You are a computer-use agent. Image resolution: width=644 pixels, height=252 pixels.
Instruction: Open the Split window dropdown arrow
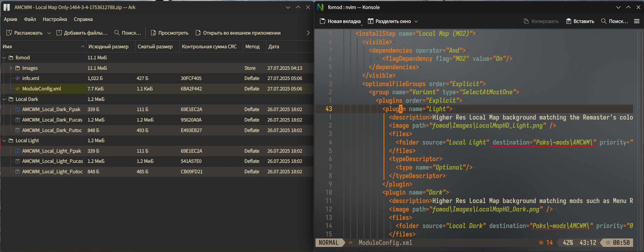416,22
